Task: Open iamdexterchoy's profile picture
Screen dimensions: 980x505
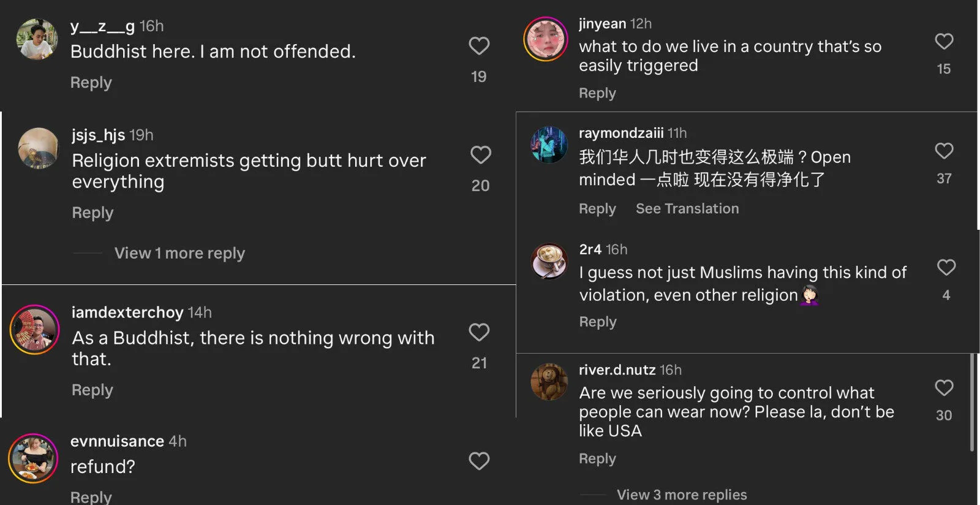Action: (x=35, y=330)
